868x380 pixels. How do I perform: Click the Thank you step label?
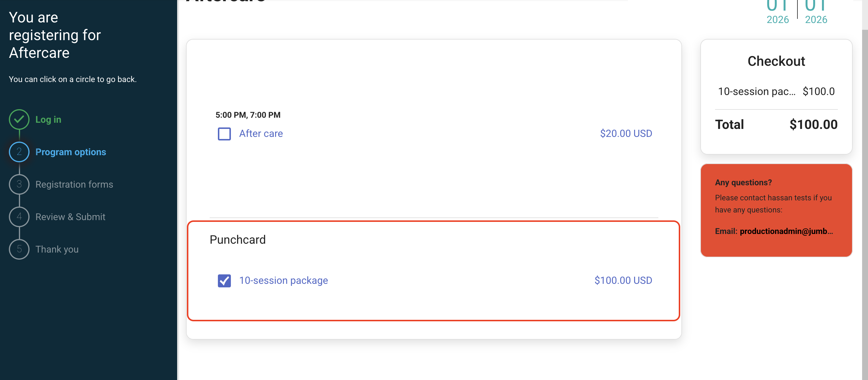tap(57, 249)
